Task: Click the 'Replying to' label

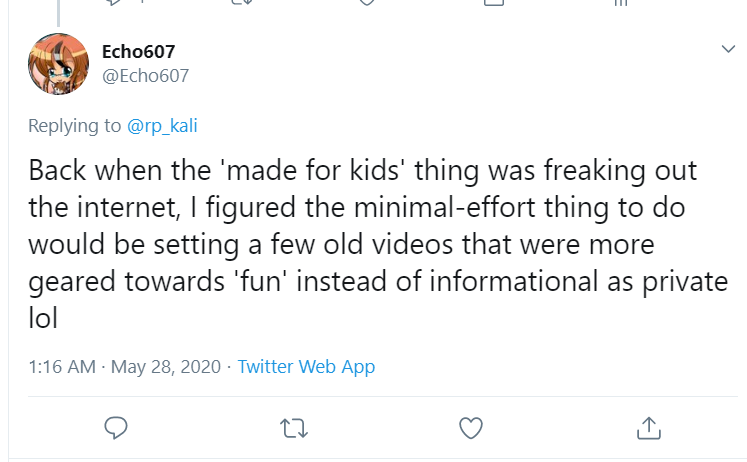Action: click(75, 126)
